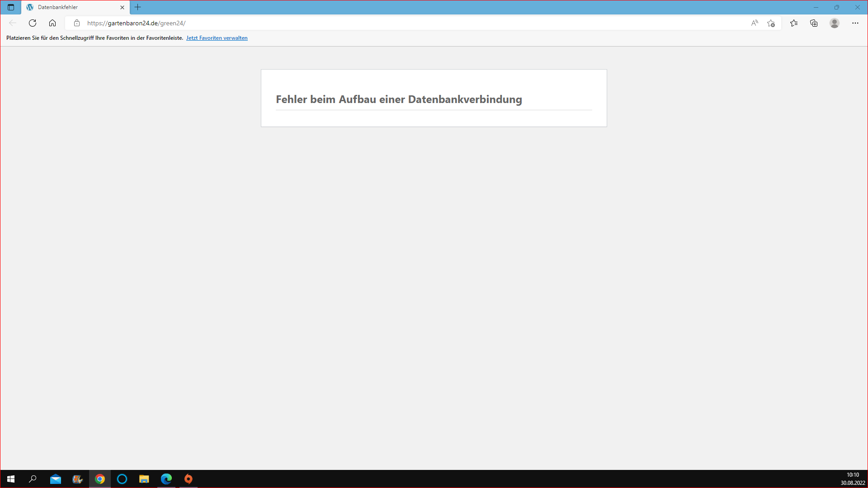Open the tab actions menu icon
The image size is (868, 488).
[11, 7]
